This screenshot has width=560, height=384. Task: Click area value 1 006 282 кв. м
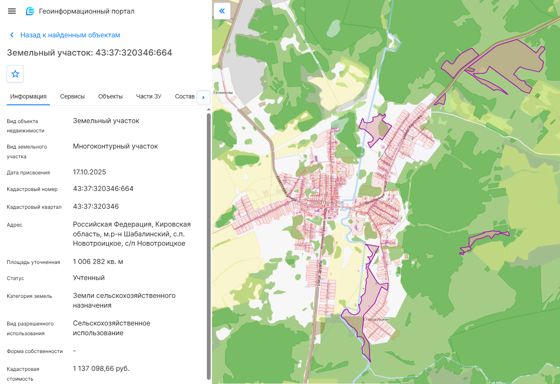click(x=98, y=262)
